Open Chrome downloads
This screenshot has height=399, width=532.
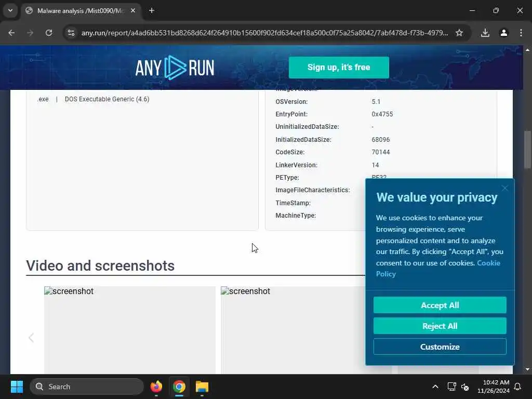pyautogui.click(x=485, y=33)
